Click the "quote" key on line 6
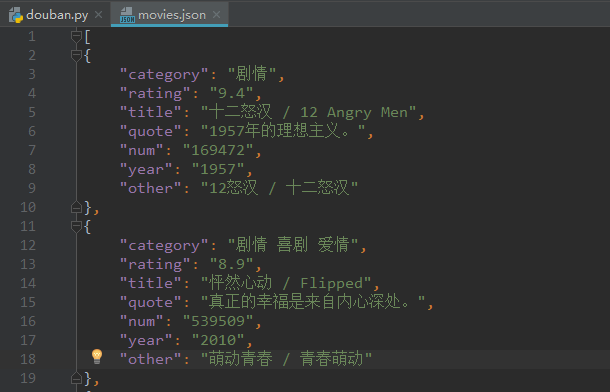 click(x=151, y=131)
